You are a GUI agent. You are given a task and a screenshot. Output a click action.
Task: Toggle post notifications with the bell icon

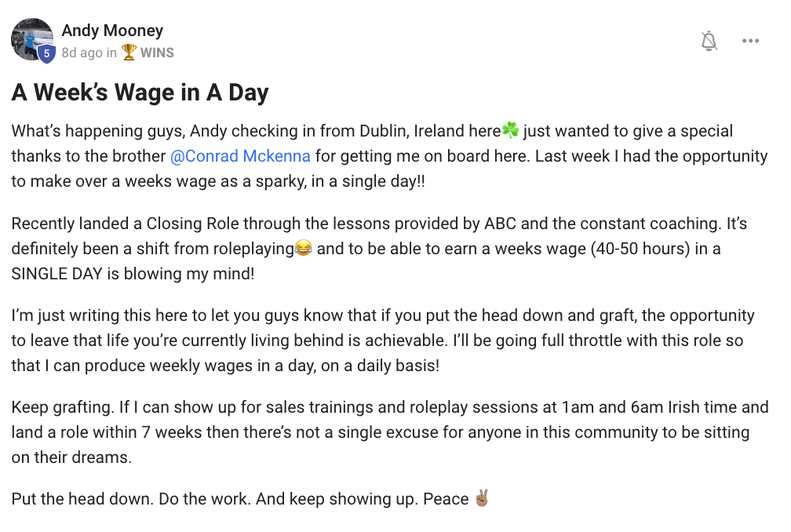[709, 41]
